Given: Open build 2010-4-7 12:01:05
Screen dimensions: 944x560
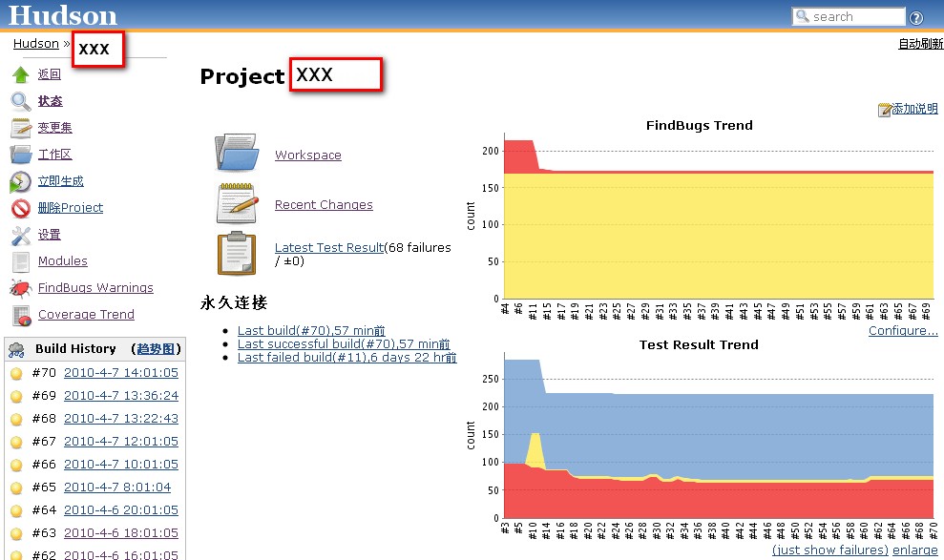Looking at the screenshot, I should pyautogui.click(x=121, y=442).
